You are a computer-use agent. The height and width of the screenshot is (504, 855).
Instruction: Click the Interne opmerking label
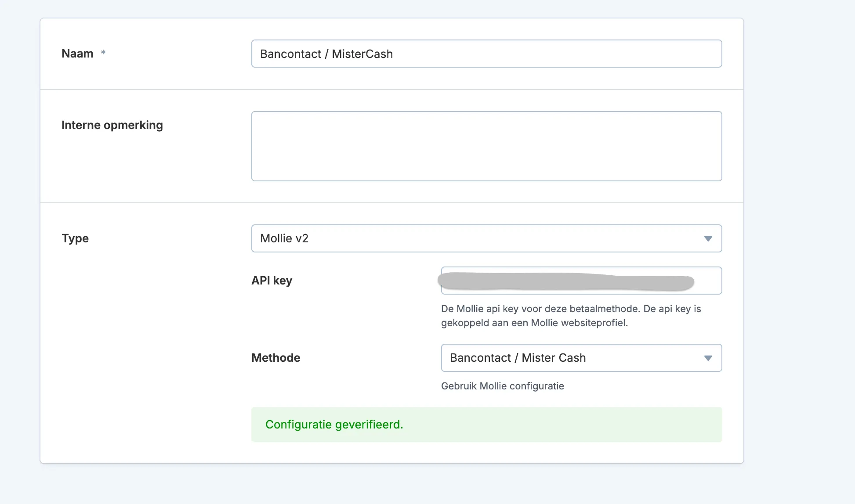(112, 125)
